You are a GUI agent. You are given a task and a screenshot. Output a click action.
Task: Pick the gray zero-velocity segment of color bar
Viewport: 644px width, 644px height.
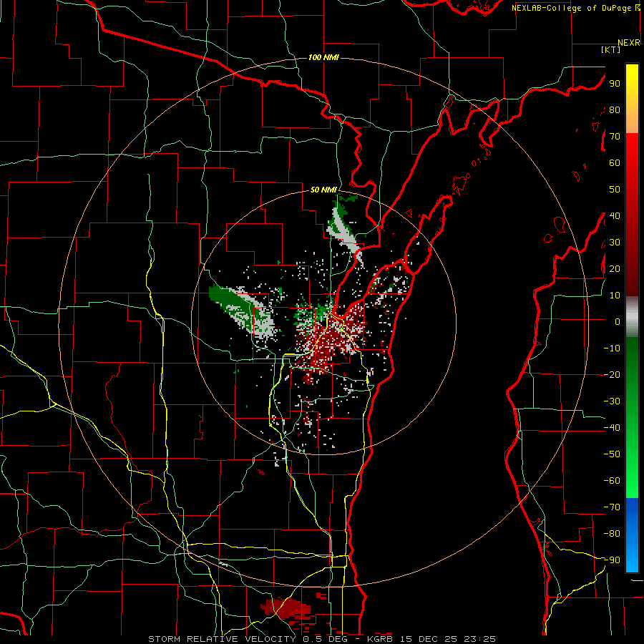click(632, 317)
